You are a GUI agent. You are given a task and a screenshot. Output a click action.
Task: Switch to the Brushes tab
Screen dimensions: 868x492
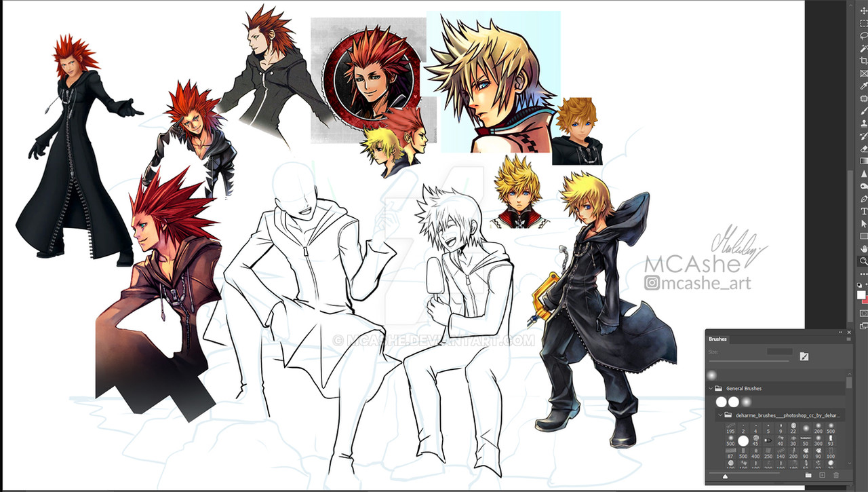point(717,339)
